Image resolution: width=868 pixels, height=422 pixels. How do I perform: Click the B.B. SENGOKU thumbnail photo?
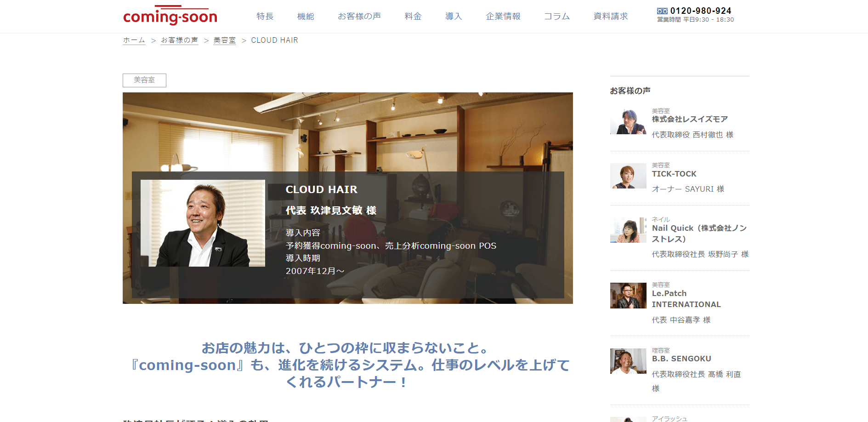[x=628, y=361]
